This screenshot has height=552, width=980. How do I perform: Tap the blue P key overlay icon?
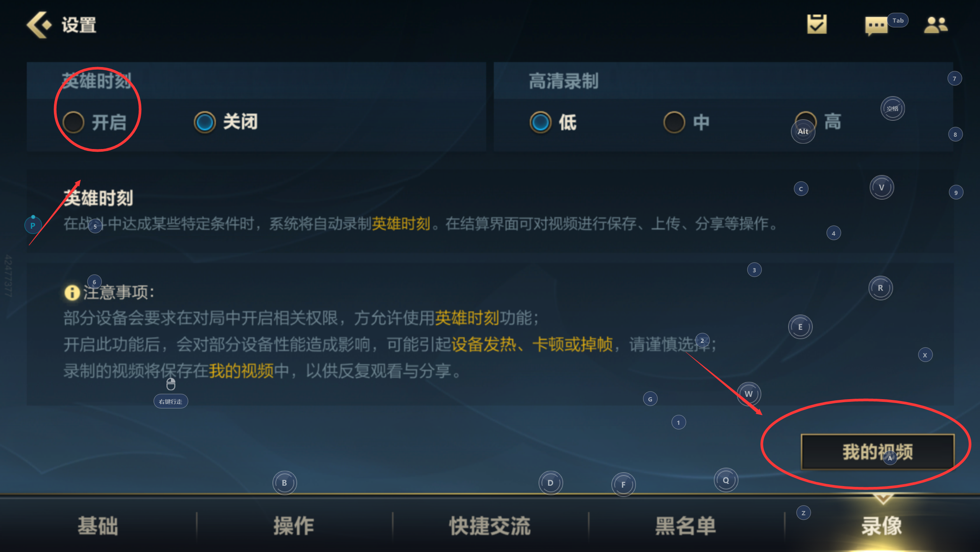33,226
